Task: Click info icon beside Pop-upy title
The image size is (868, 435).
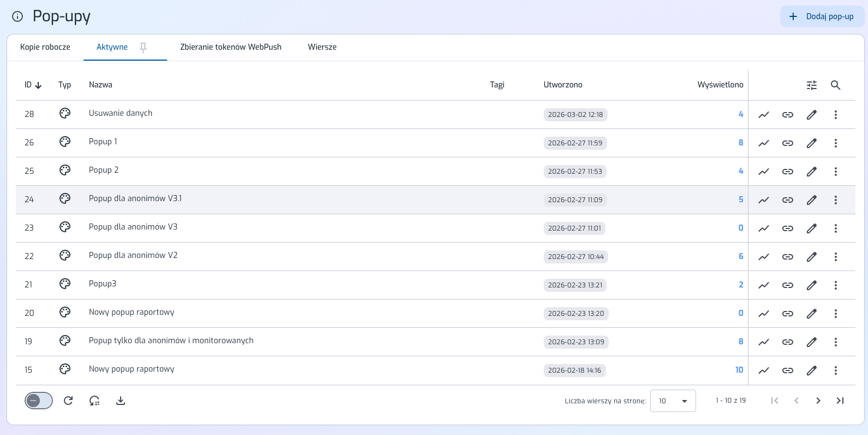Action: [x=17, y=16]
